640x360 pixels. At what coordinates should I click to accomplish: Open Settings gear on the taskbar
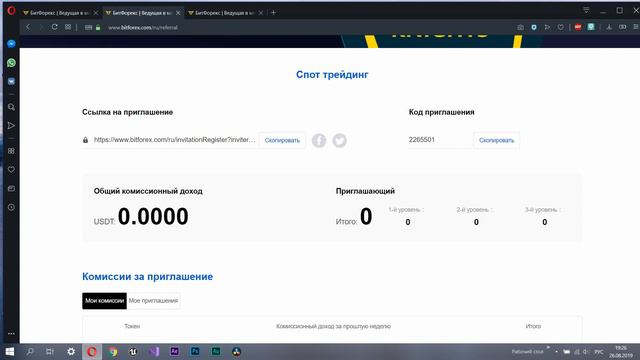pyautogui.click(x=71, y=351)
